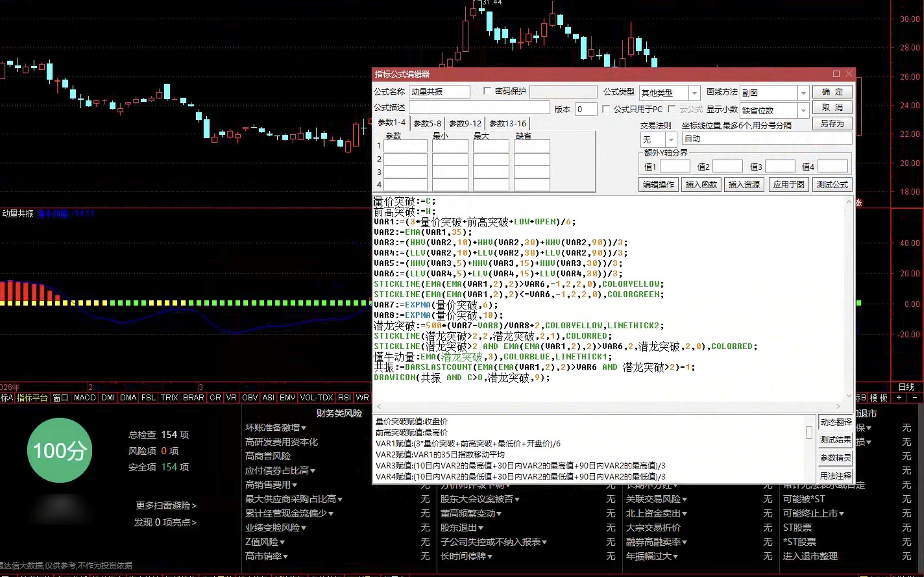Click the 值1 input field
The image size is (924, 577).
[675, 166]
